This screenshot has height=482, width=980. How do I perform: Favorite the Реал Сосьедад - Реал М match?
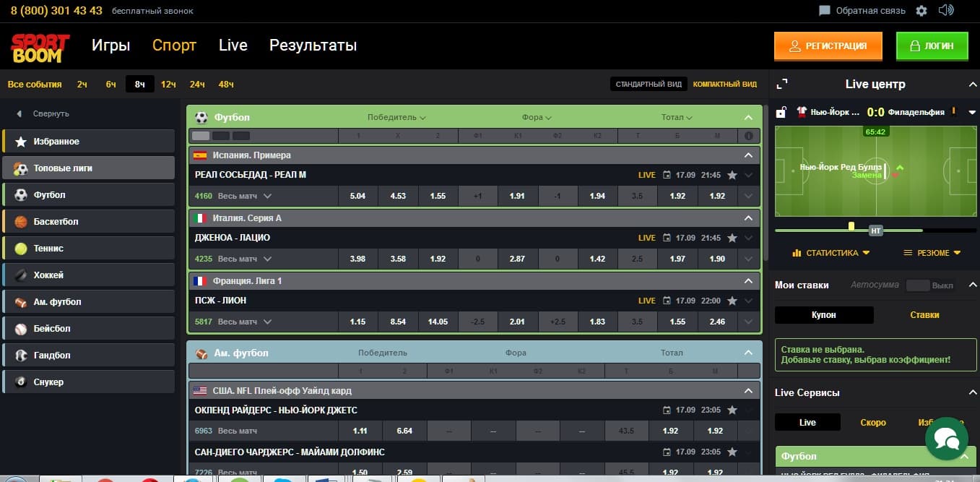coord(732,175)
